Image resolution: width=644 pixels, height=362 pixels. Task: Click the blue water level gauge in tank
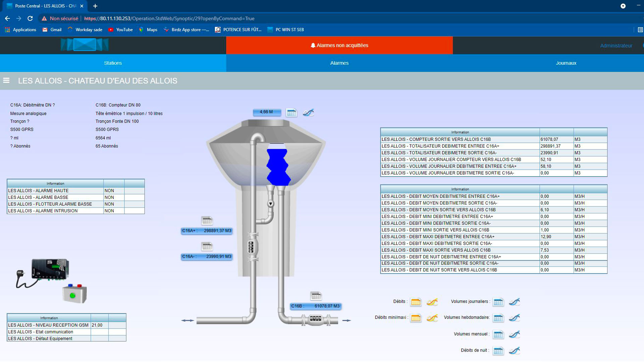coord(278,166)
